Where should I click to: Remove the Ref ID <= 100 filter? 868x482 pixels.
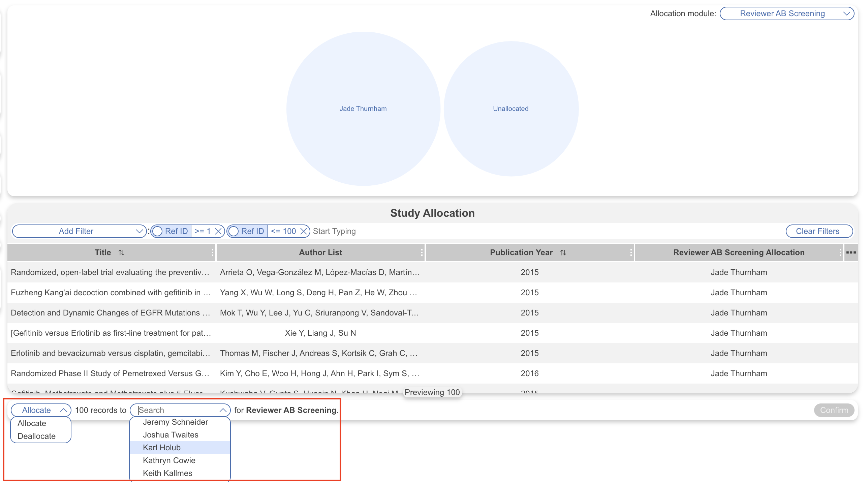tap(304, 231)
